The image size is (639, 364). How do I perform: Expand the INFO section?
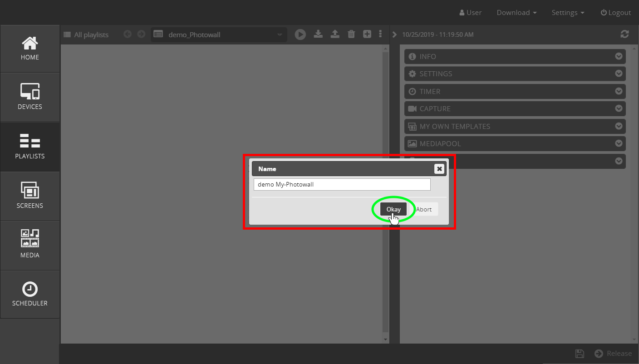point(515,56)
